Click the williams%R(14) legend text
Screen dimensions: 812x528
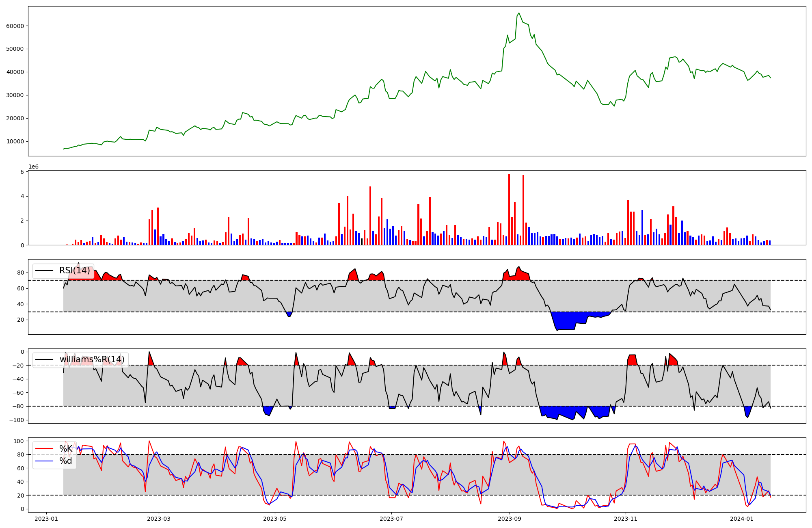92,359
